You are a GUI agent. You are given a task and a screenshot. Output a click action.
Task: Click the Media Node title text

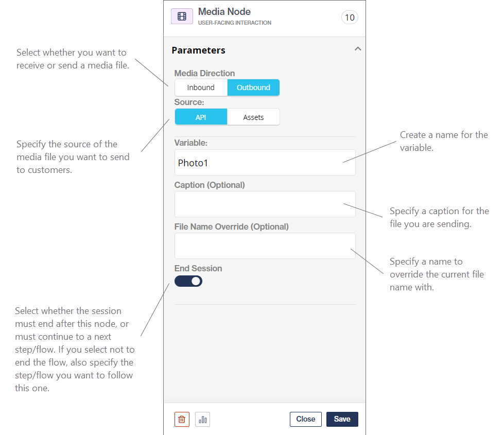(224, 11)
